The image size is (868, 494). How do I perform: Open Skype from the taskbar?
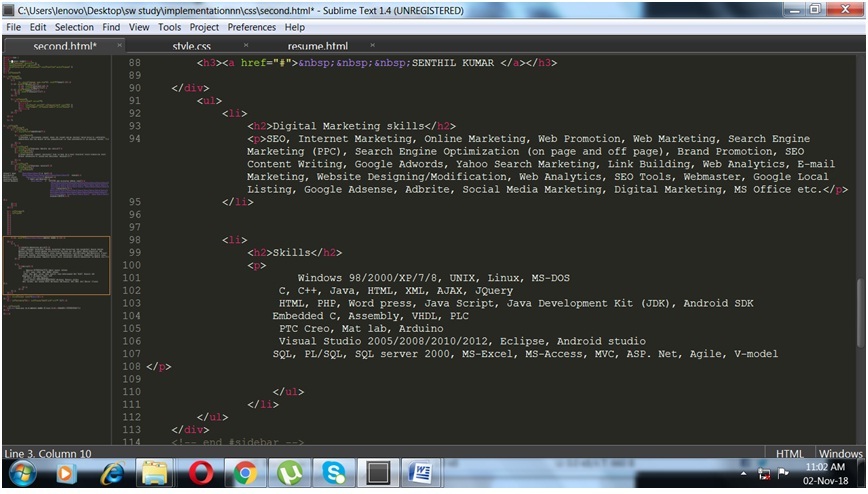(334, 474)
